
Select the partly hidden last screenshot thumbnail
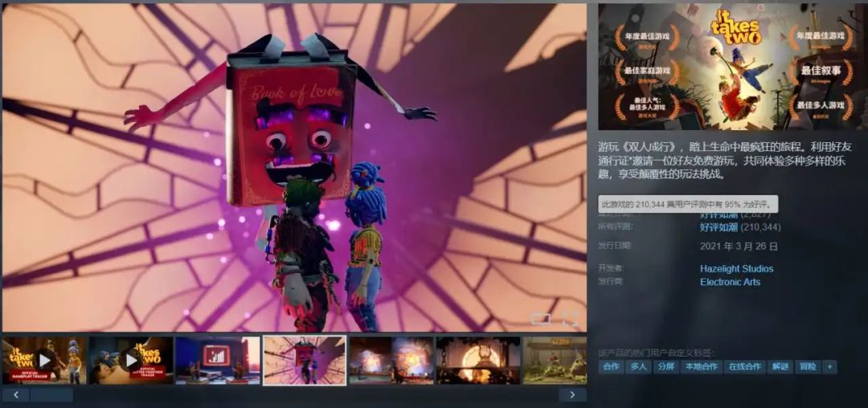pyautogui.click(x=555, y=361)
